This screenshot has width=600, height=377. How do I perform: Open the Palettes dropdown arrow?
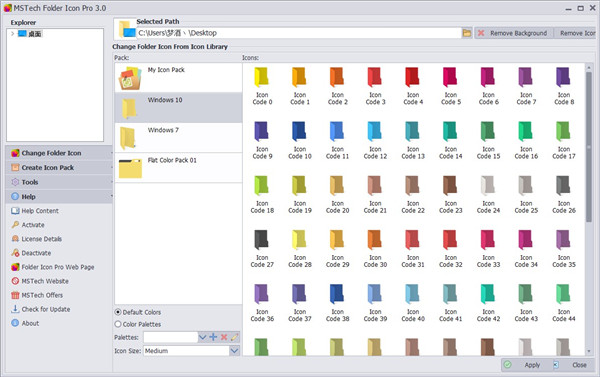pyautogui.click(x=202, y=337)
